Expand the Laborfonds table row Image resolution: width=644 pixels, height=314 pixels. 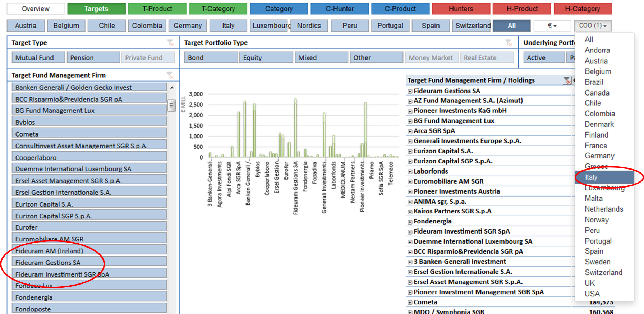pyautogui.click(x=410, y=172)
